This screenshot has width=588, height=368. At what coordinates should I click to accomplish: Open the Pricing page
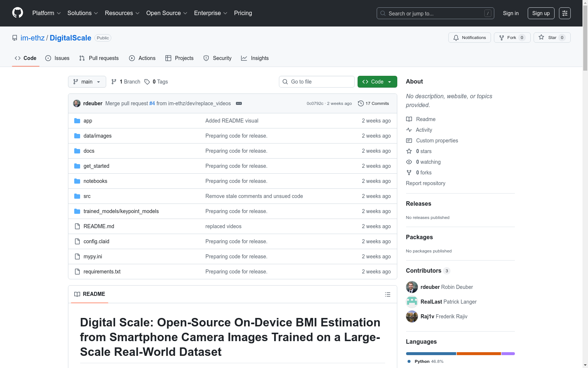click(243, 13)
